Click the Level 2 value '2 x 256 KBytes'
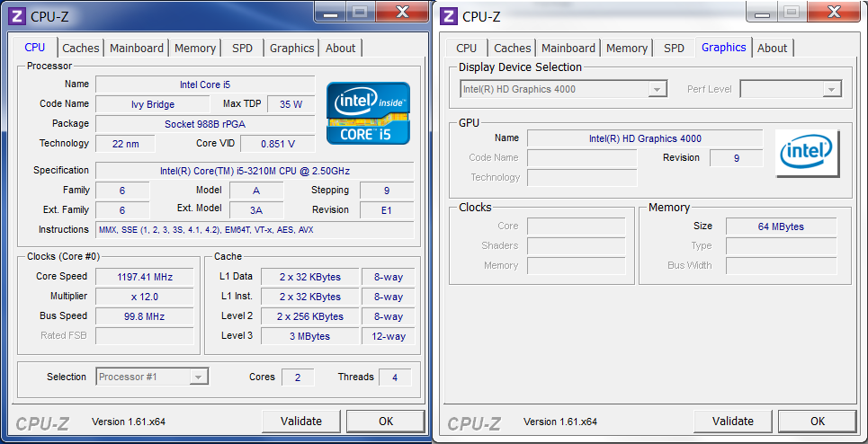This screenshot has height=444, width=868. (310, 317)
